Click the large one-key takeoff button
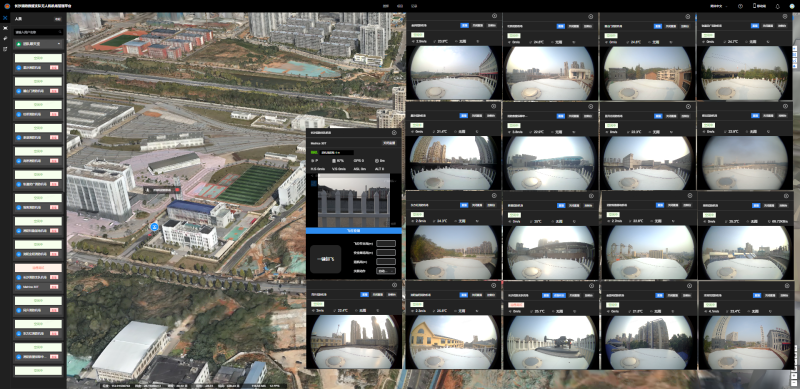The height and width of the screenshot is (389, 800). 325,259
